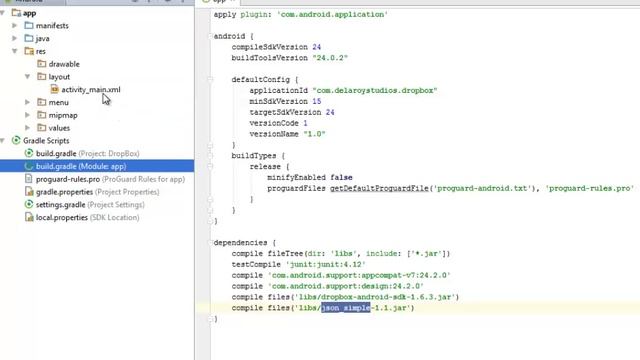Click 'com.android.application' plugin string
Image resolution: width=640 pixels, height=360 pixels.
(x=332, y=14)
